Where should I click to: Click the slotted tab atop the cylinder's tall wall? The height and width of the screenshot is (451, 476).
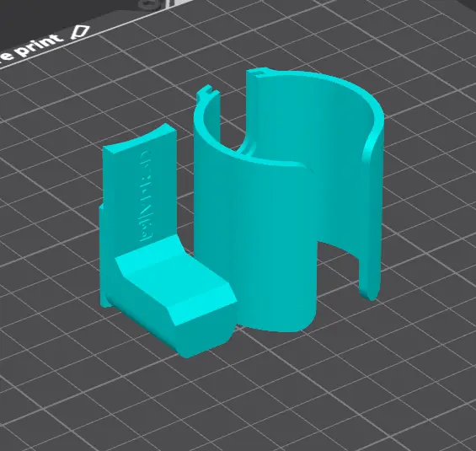[258, 72]
